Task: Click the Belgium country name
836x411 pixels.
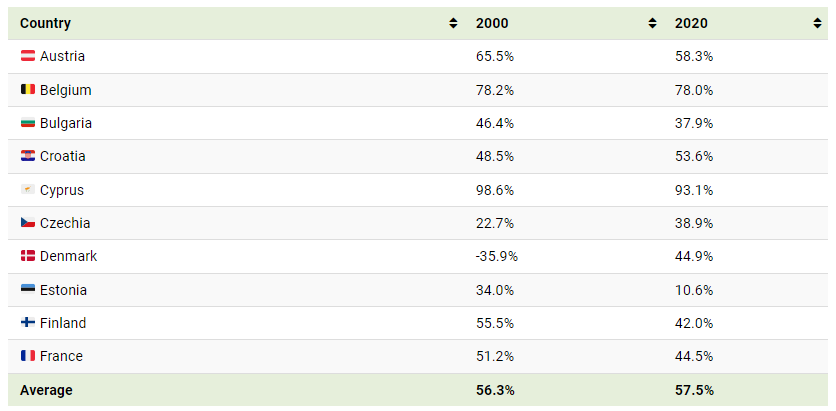Action: pyautogui.click(x=65, y=90)
